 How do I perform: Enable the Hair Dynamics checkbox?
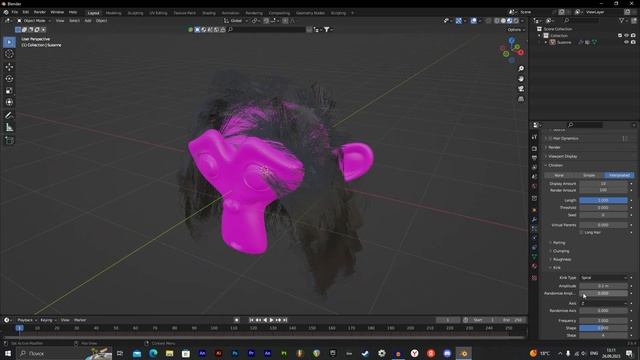pyautogui.click(x=550, y=139)
